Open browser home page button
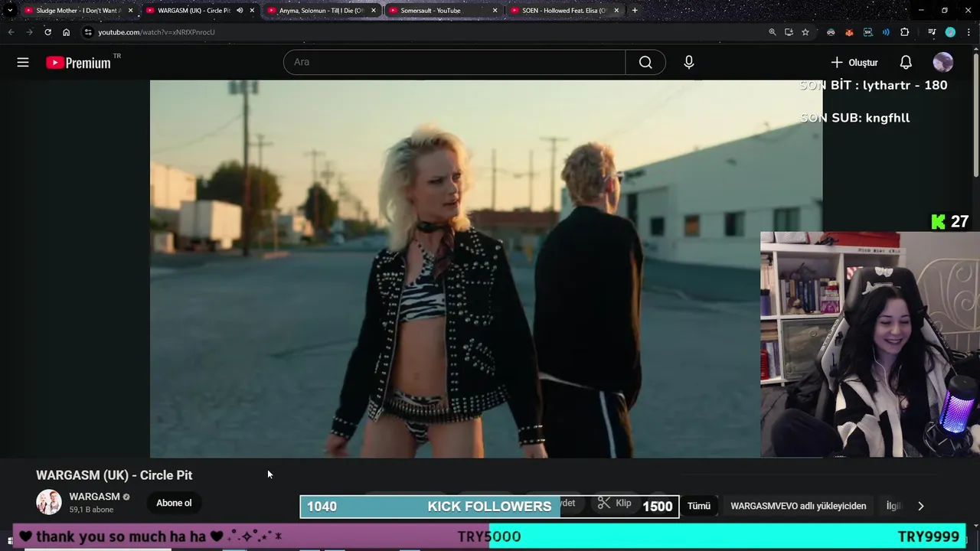The width and height of the screenshot is (980, 551). point(66,32)
